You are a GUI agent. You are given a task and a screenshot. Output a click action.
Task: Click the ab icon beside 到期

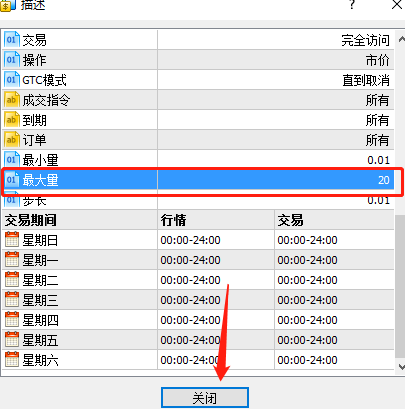click(12, 120)
